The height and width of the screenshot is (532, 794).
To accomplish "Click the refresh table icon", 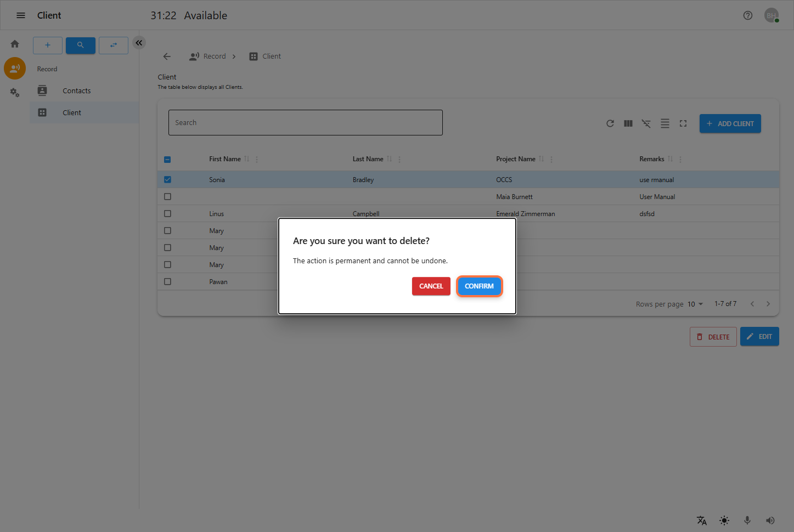I will tap(610, 123).
